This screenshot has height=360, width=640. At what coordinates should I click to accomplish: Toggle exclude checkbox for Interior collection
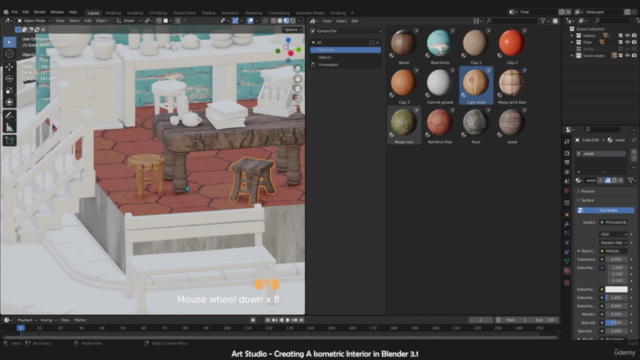click(x=621, y=36)
